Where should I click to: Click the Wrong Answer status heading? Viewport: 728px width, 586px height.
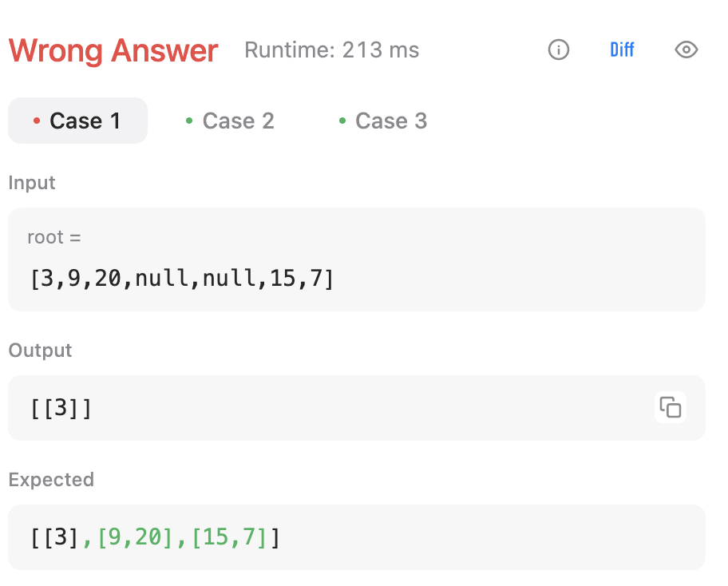pos(113,50)
